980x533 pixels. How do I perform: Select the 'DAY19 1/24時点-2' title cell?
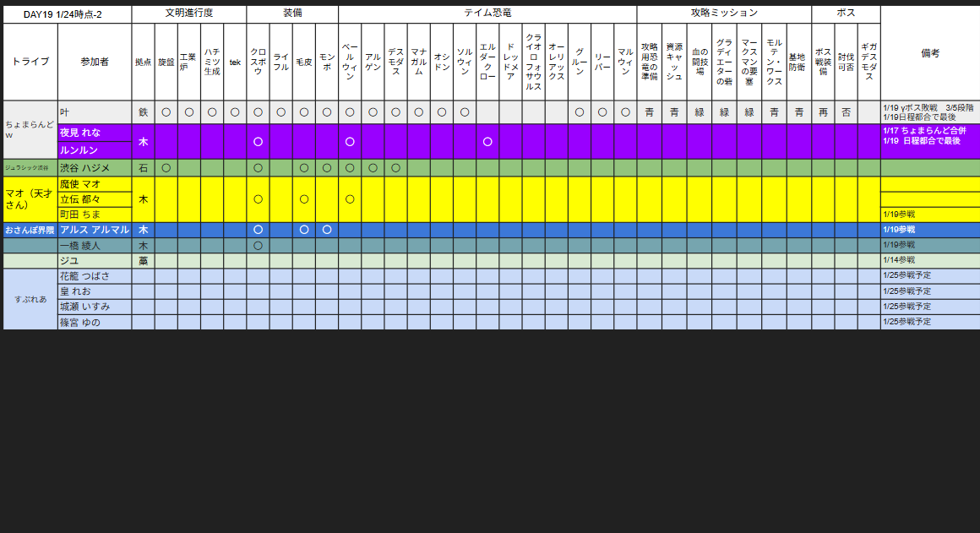tap(68, 14)
